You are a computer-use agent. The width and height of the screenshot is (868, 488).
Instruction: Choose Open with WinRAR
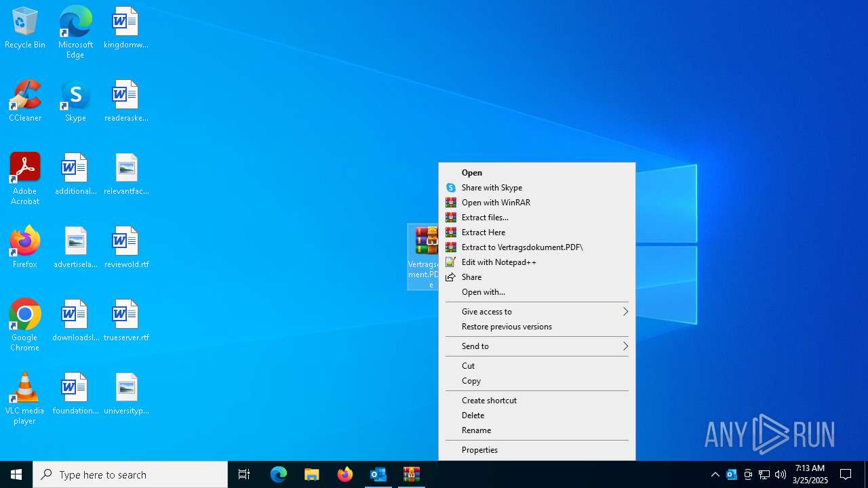pyautogui.click(x=537, y=203)
